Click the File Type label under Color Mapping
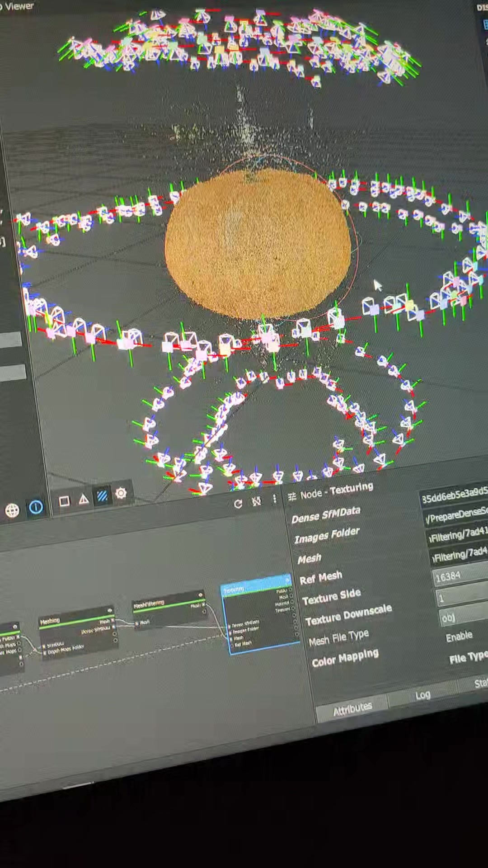The height and width of the screenshot is (868, 488). [469, 657]
